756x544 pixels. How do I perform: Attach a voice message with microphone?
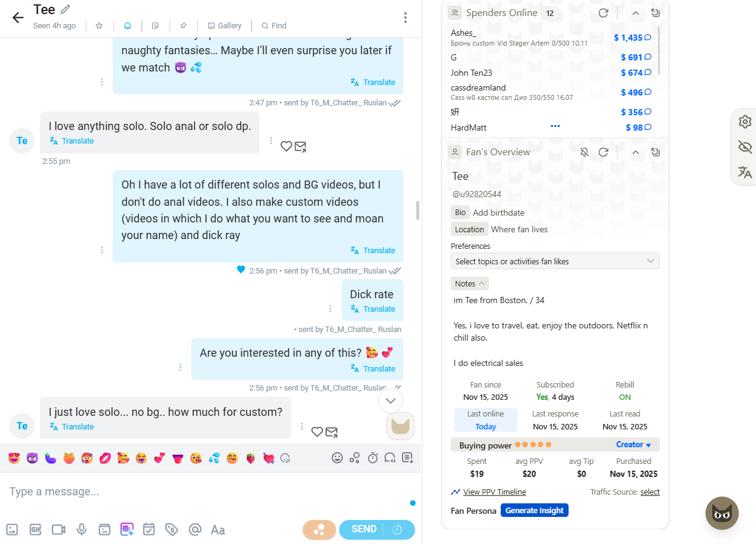pyautogui.click(x=81, y=529)
